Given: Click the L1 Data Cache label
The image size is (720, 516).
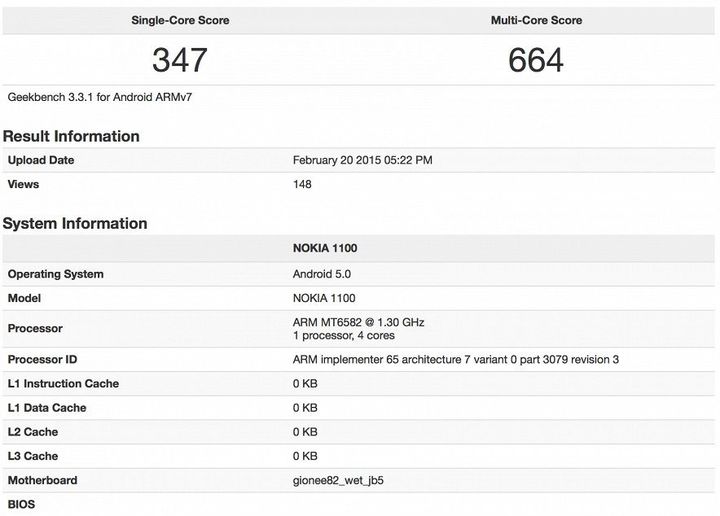Looking at the screenshot, I should 47,408.
